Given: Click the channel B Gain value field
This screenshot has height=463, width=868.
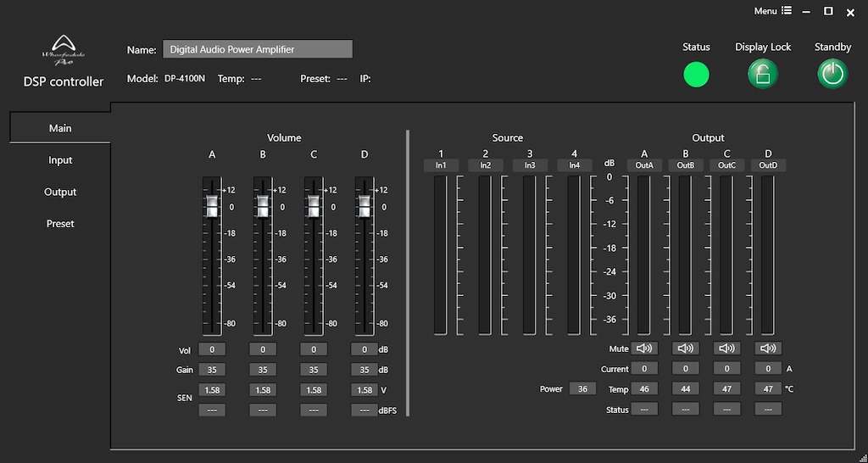Looking at the screenshot, I should 263,370.
